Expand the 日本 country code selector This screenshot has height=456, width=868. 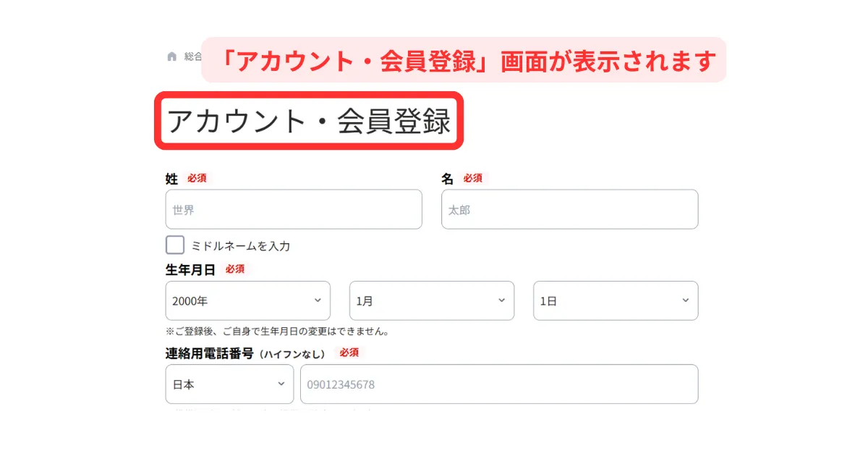229,384
